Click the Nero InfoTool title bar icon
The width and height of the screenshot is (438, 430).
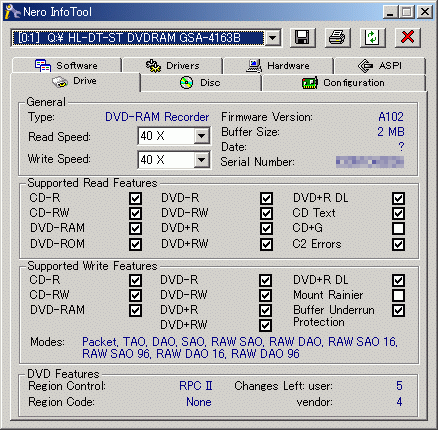click(13, 12)
